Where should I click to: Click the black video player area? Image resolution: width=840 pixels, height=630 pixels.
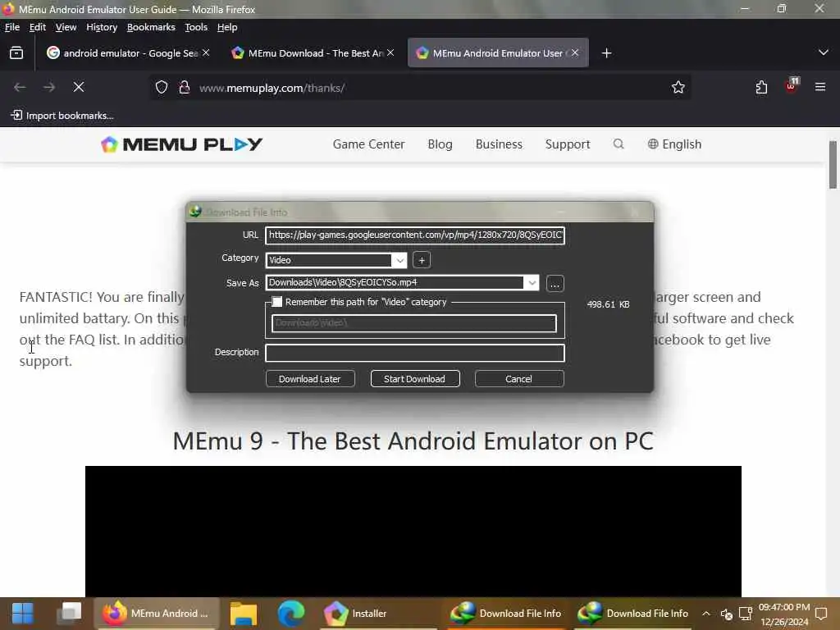(x=413, y=531)
